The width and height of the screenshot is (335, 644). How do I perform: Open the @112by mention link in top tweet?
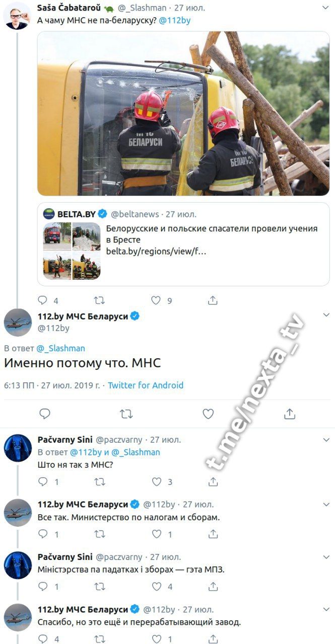pos(175,21)
